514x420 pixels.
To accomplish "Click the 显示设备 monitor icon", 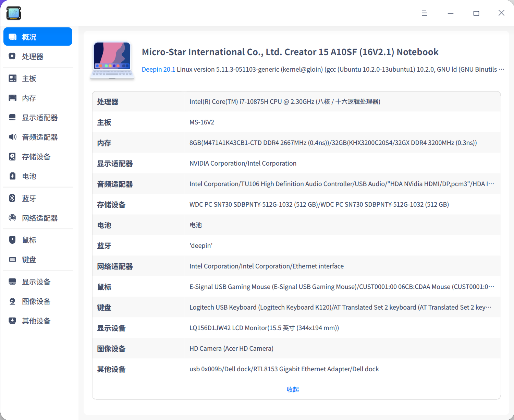I will click(12, 282).
